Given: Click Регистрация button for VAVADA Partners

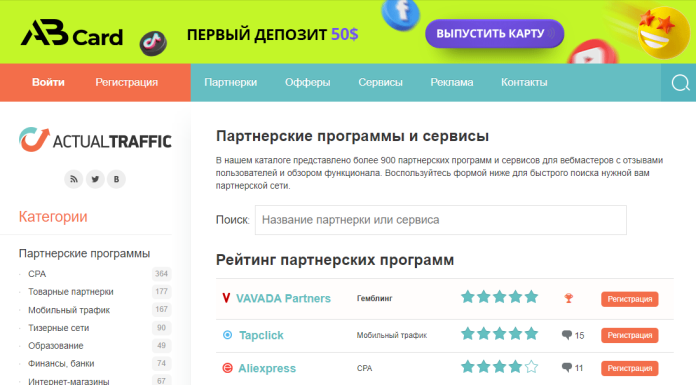Looking at the screenshot, I should coord(630,299).
